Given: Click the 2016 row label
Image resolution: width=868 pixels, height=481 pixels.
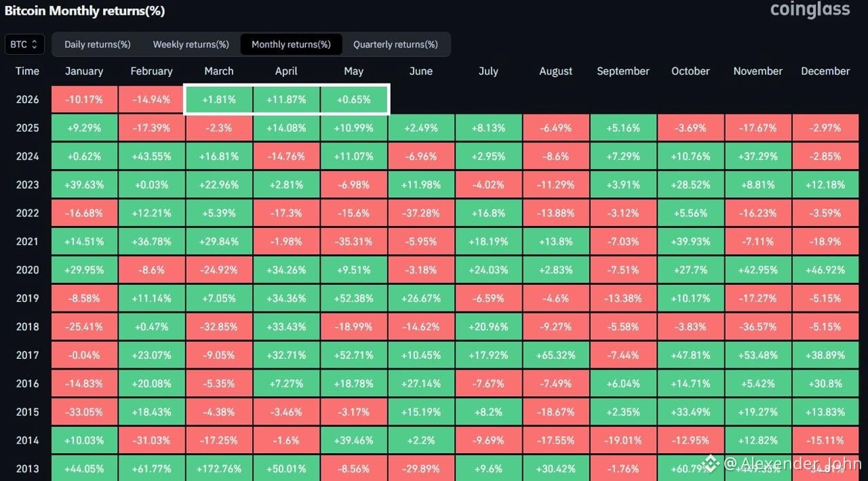Looking at the screenshot, I should 27,384.
